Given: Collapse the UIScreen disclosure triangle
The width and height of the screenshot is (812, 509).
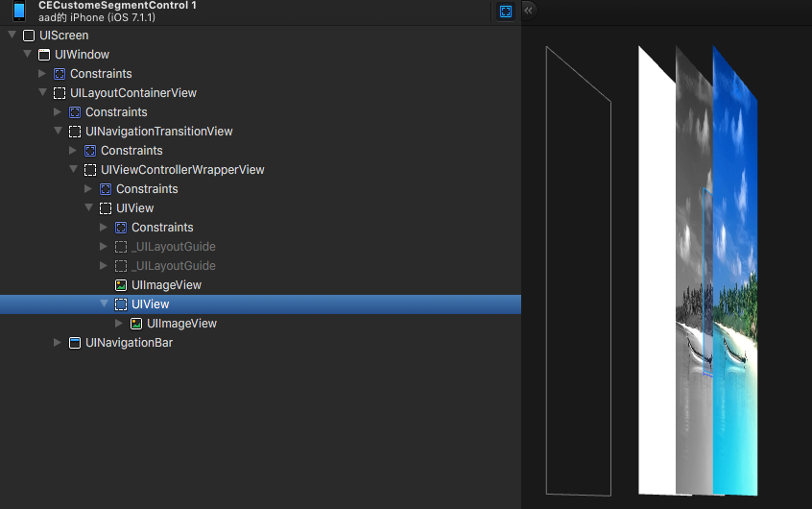Looking at the screenshot, I should [x=12, y=36].
